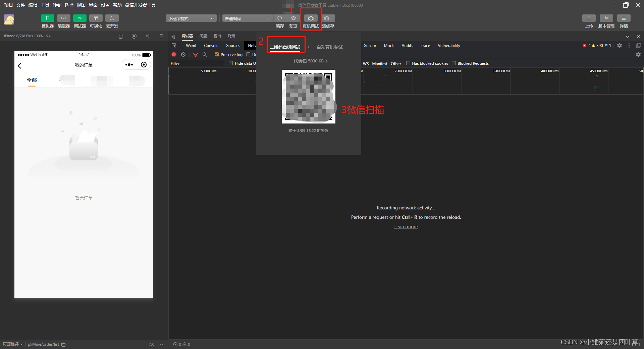This screenshot has height=349, width=644.
Task: Click the compile (编译) refresh icon
Action: tap(280, 18)
